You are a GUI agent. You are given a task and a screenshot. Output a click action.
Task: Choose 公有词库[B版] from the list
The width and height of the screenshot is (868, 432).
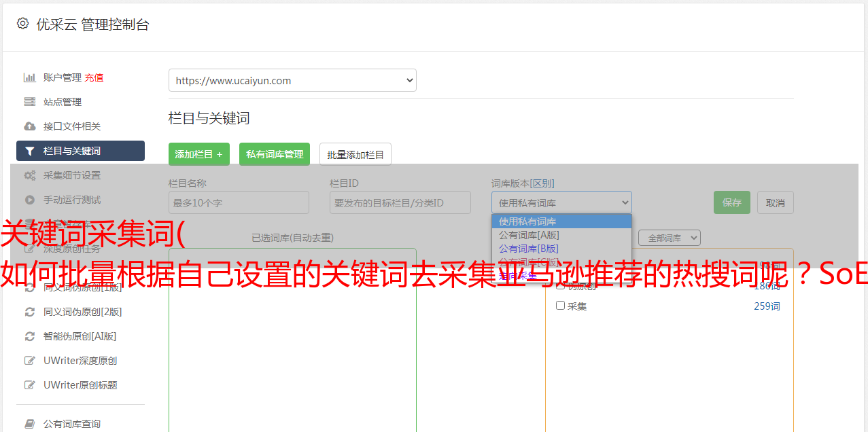click(561, 249)
